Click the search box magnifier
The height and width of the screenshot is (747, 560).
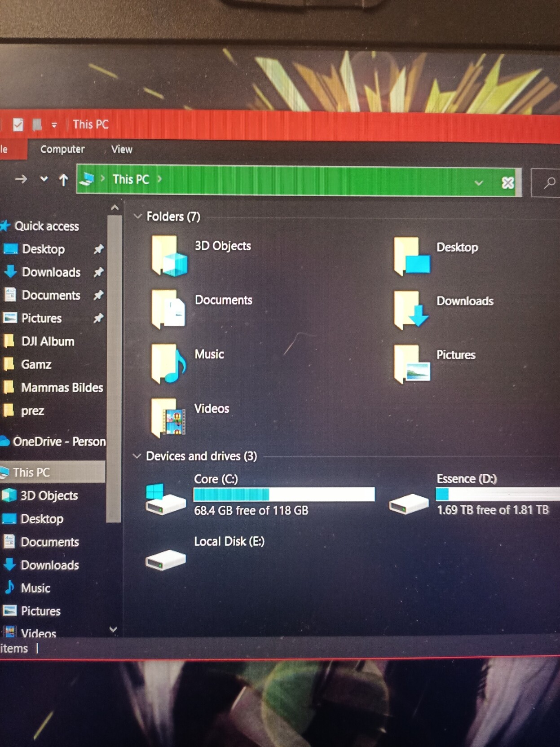[x=549, y=183]
